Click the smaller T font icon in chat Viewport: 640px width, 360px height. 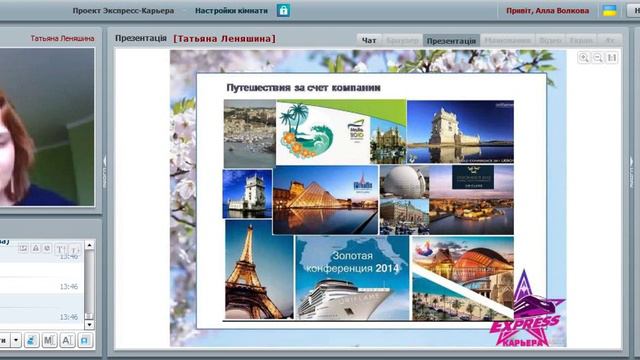pos(75,249)
